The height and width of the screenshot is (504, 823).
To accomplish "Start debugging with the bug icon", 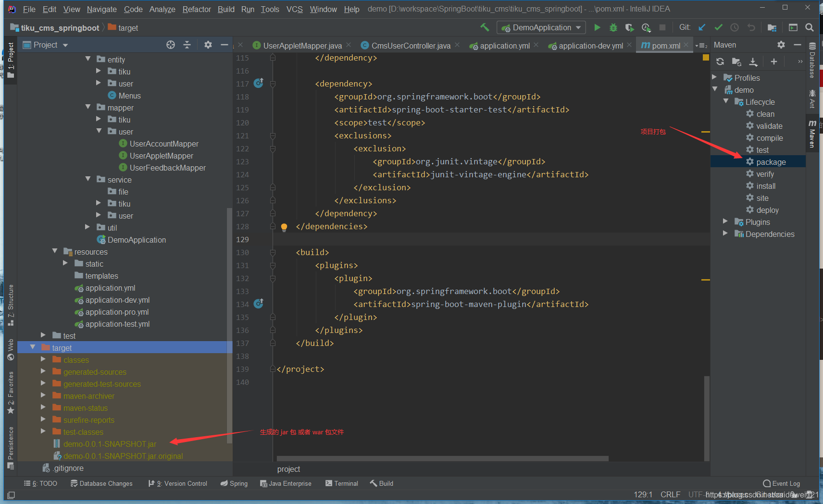I will click(x=613, y=27).
